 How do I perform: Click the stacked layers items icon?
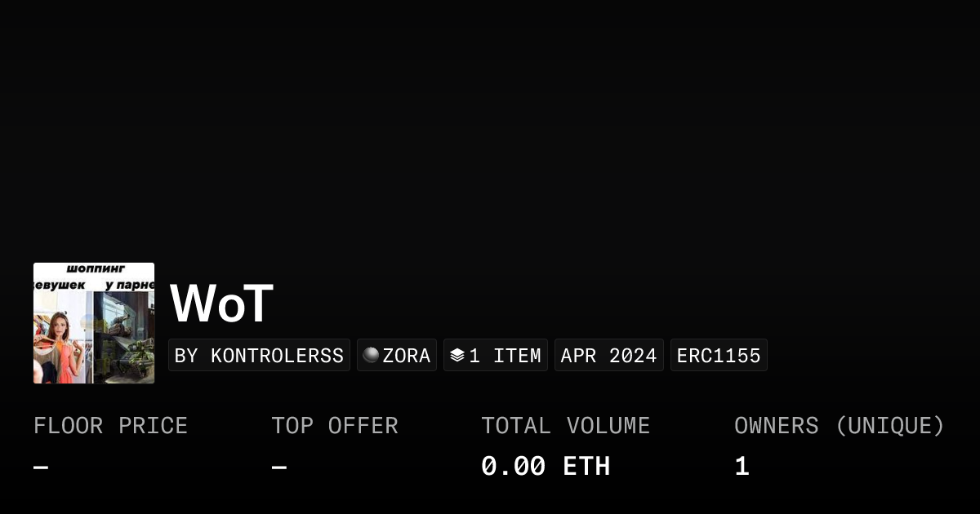(457, 355)
